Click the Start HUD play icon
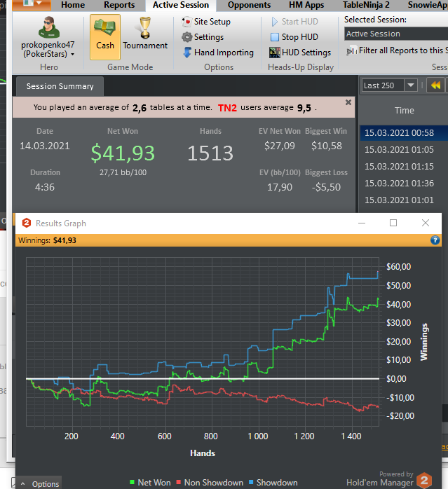The width and height of the screenshot is (448, 489). [x=274, y=22]
